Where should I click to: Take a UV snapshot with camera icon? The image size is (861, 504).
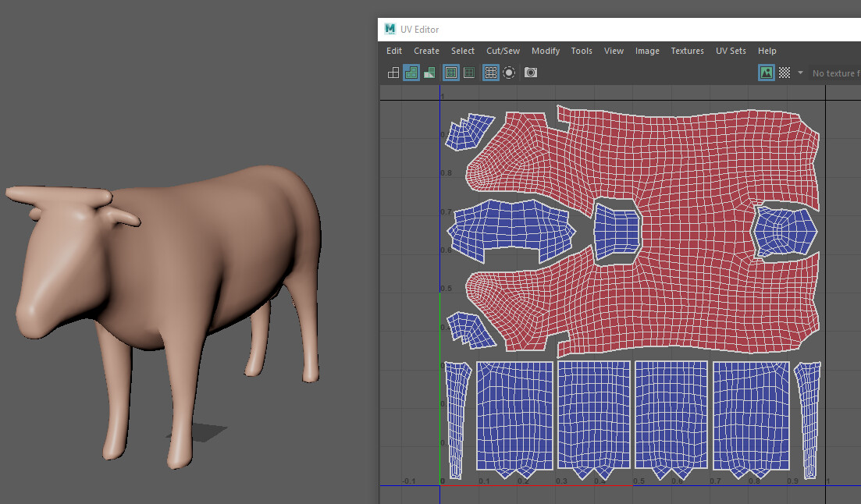coord(531,73)
